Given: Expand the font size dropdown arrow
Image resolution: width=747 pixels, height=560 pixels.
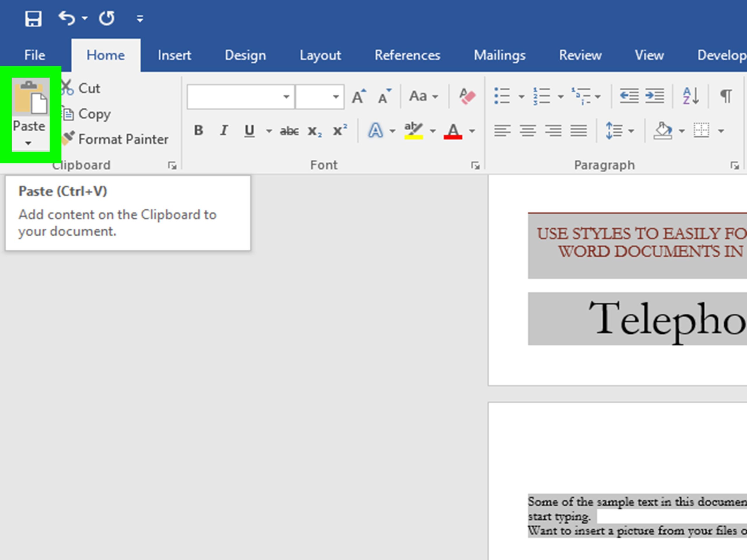Looking at the screenshot, I should coord(336,97).
